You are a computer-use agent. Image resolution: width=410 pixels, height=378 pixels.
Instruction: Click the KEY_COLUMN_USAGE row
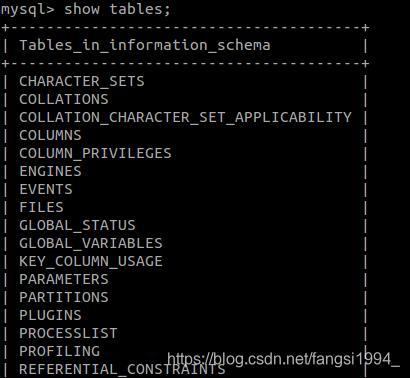tap(91, 261)
